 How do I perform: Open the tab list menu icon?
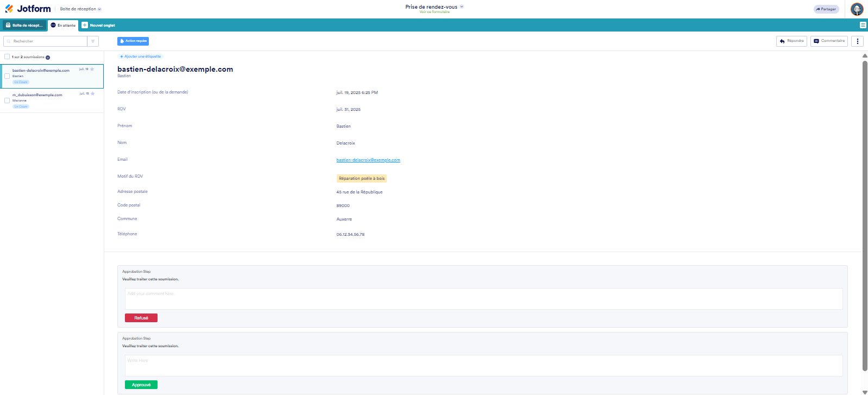click(x=863, y=25)
